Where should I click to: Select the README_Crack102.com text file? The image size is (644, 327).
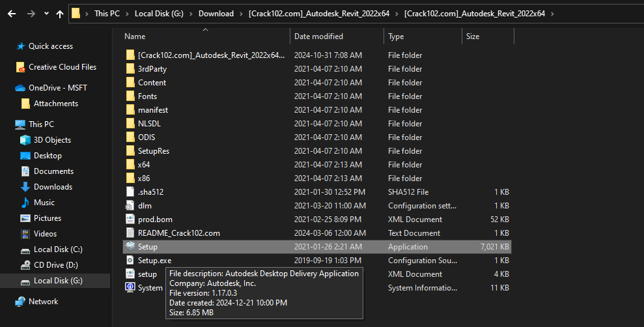click(x=178, y=233)
